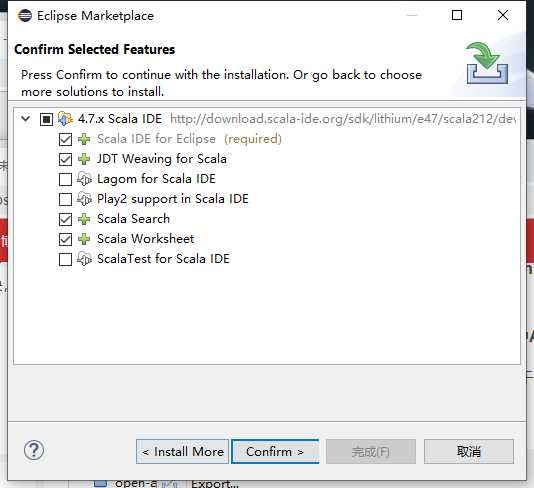
Task: Click the disabled 完成(F) finish button
Action: (371, 452)
